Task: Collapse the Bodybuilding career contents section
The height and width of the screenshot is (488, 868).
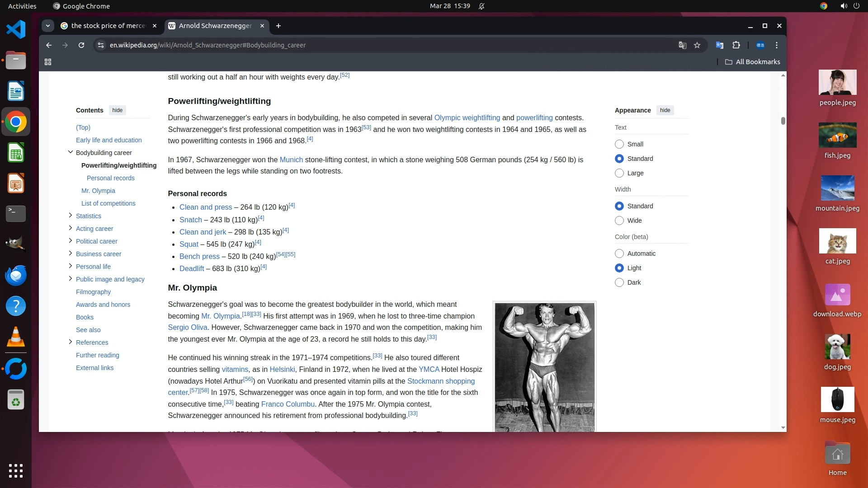Action: [70, 152]
